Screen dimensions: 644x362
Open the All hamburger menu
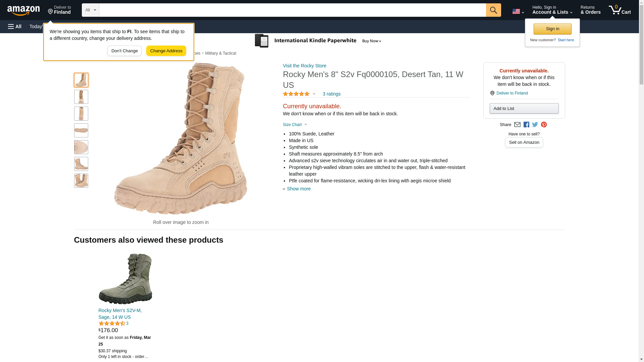coord(15,26)
